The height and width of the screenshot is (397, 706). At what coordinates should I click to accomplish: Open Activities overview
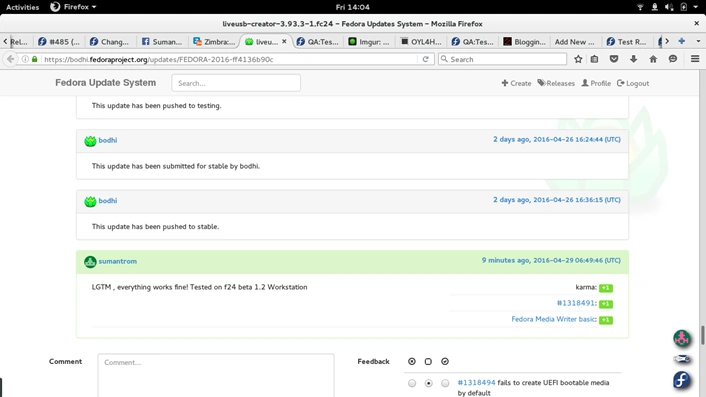tap(23, 7)
